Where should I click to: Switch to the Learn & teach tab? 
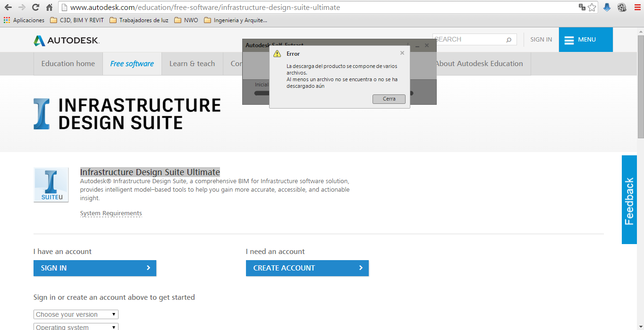pyautogui.click(x=192, y=63)
